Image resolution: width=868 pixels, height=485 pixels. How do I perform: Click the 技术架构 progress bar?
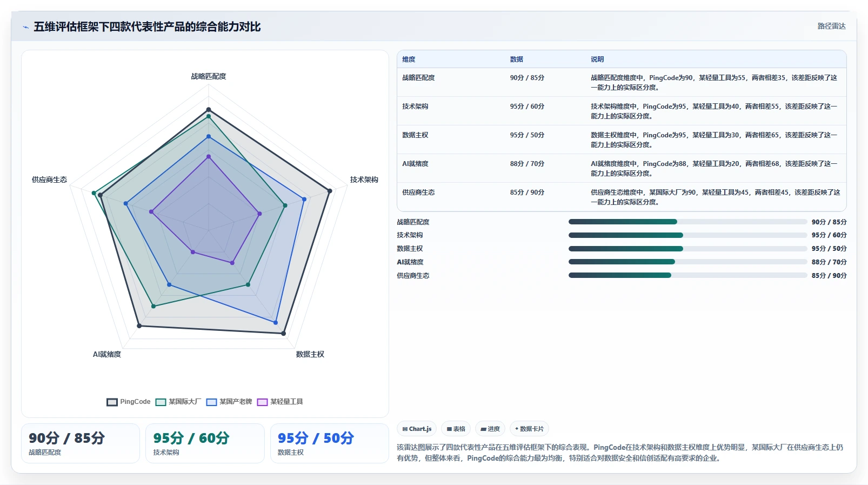pyautogui.click(x=687, y=235)
